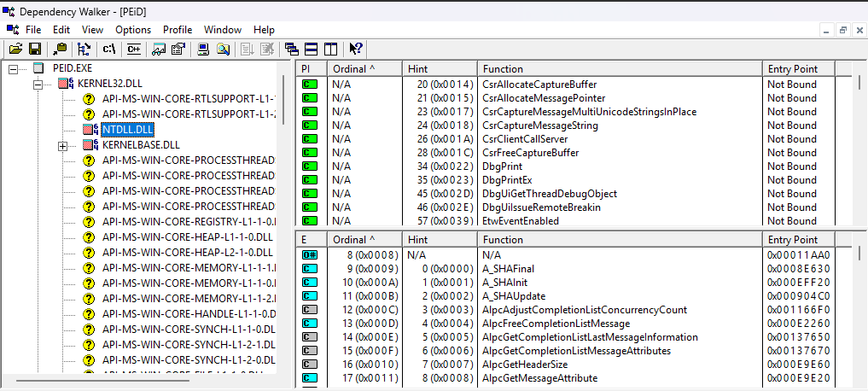Screen dimensions: 868x391
Task: Sort exports by Ordinal column header
Action: click(365, 240)
